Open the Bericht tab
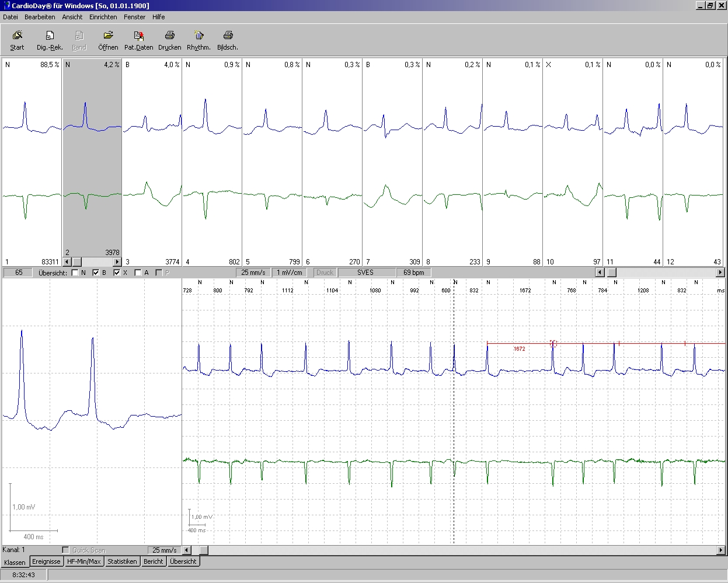The image size is (728, 583). (x=153, y=561)
